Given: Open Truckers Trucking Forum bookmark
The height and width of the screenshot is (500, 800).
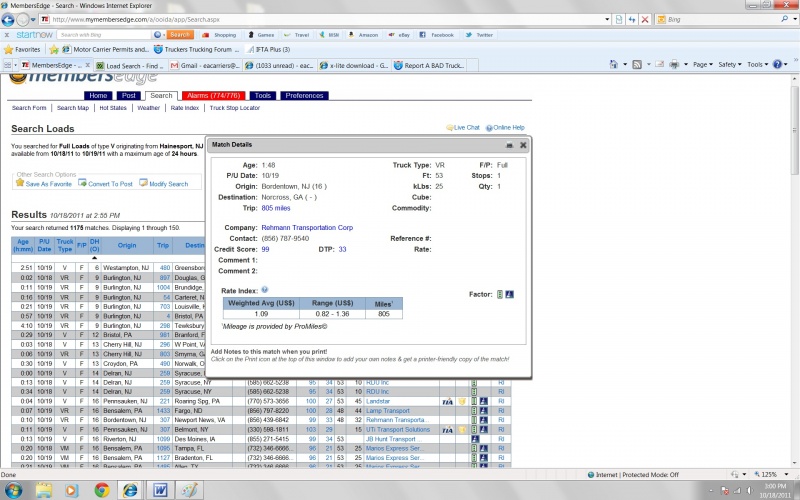Looking at the screenshot, I should click(x=197, y=49).
